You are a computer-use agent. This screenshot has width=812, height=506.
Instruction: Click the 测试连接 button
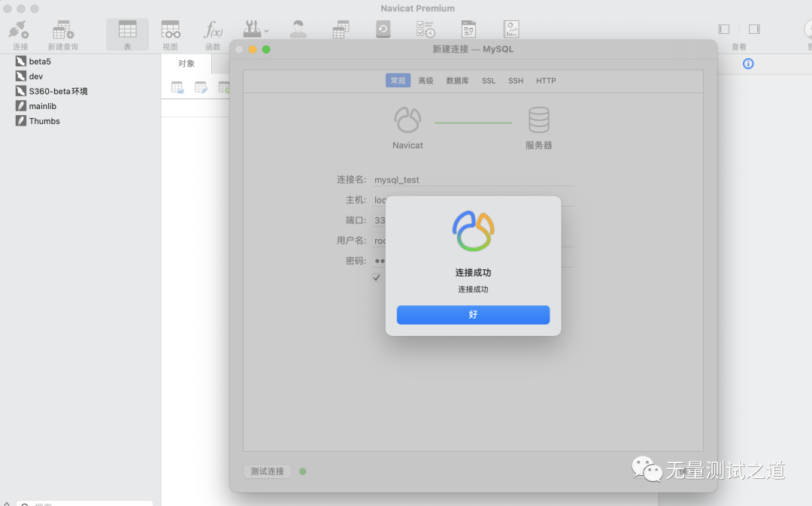tap(267, 471)
